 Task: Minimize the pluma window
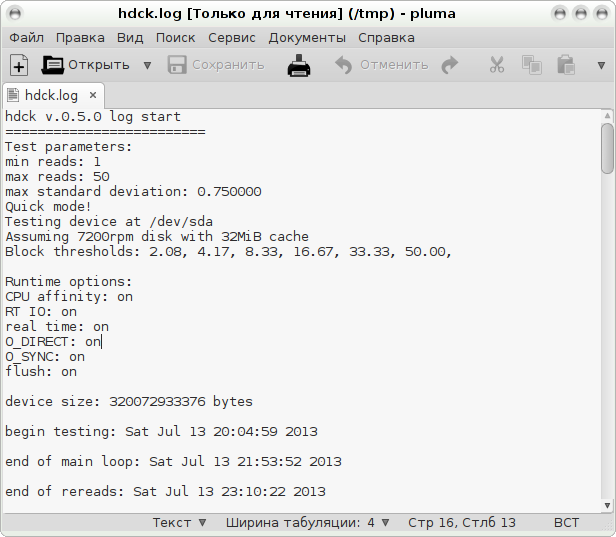(559, 14)
